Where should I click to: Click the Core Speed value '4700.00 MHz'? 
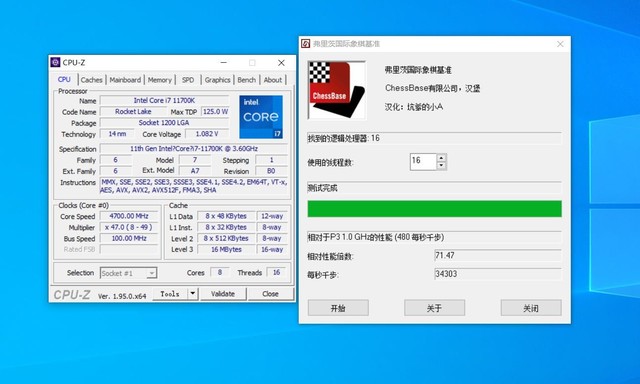coord(129,216)
